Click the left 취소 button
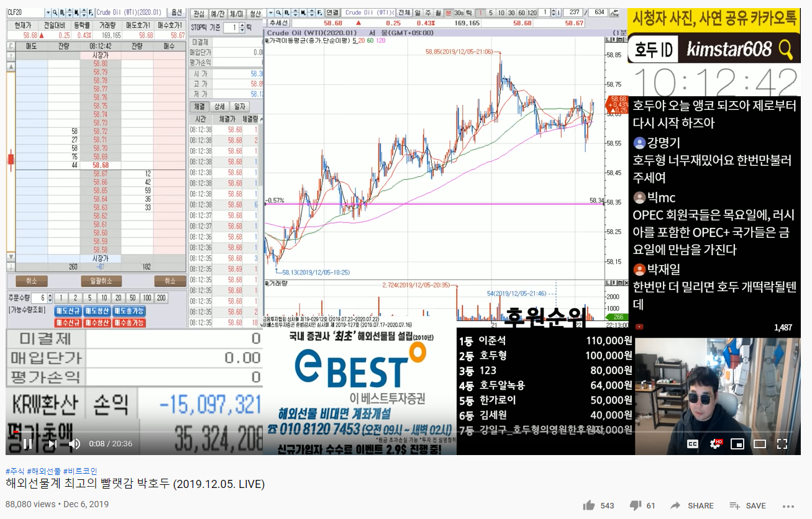The height and width of the screenshot is (519, 812). click(32, 281)
